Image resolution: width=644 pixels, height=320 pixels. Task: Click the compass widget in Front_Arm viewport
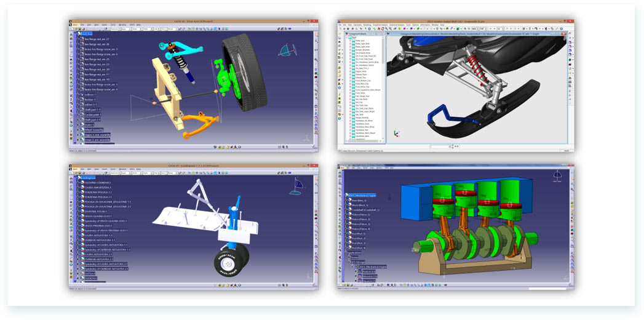(287, 50)
